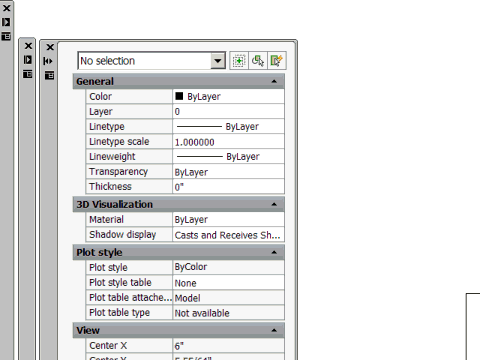The image size is (480, 360).
Task: Select the Thickness property label
Action: tap(110, 186)
